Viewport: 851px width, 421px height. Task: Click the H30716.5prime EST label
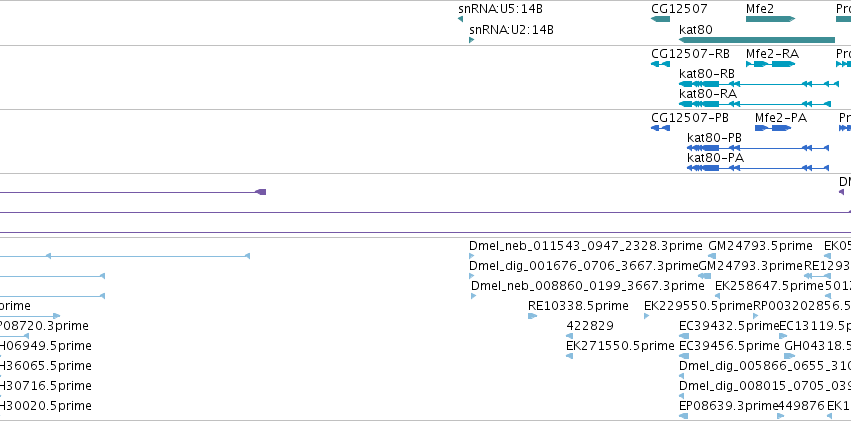pos(46,386)
